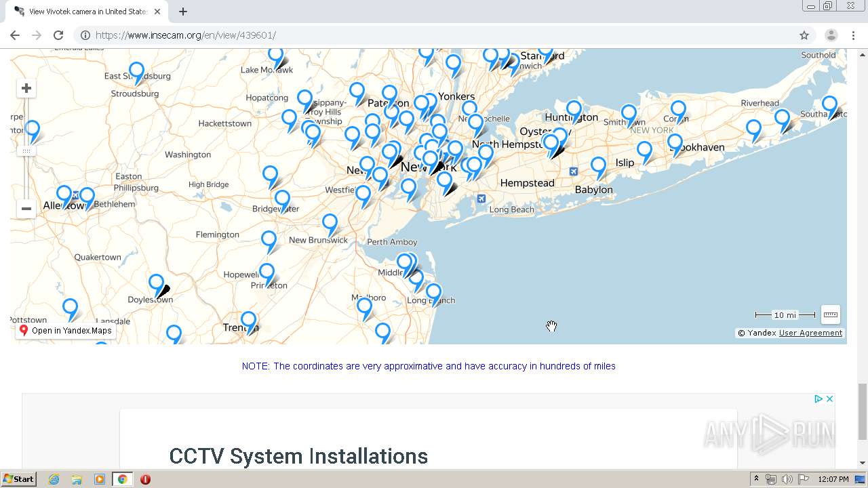
Task: Open a new browser tab
Action: (182, 12)
